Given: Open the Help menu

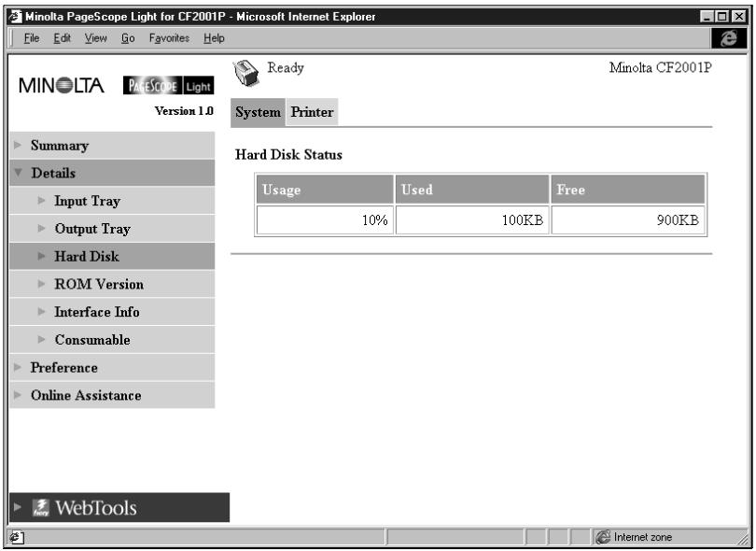Looking at the screenshot, I should point(214,38).
